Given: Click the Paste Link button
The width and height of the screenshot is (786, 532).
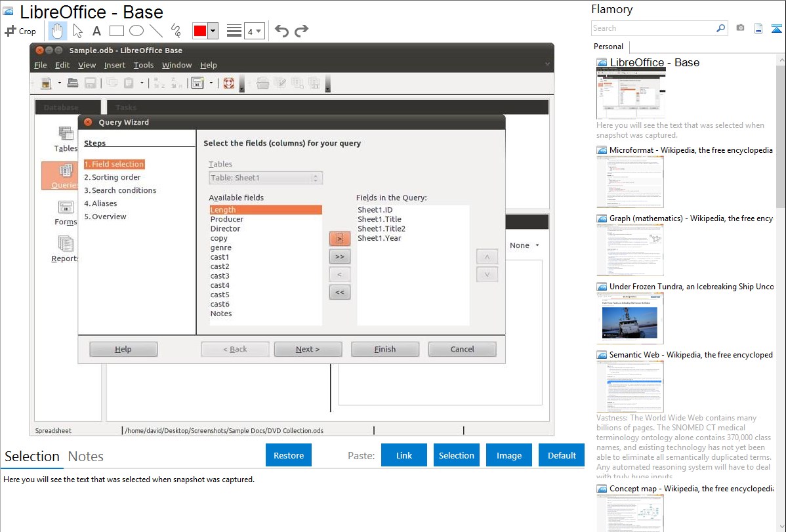Looking at the screenshot, I should [404, 455].
